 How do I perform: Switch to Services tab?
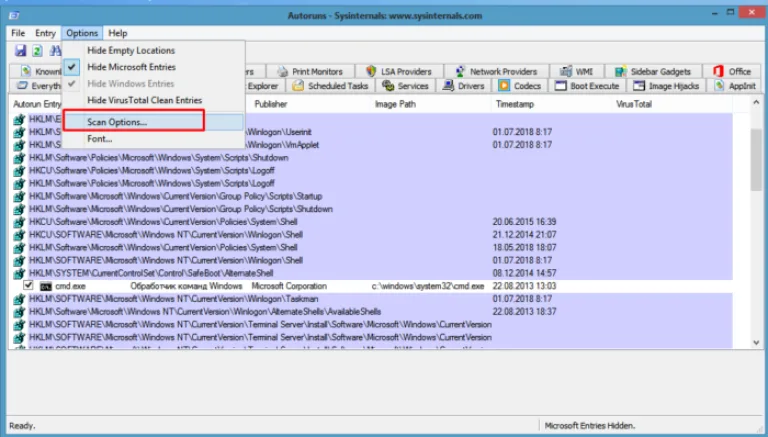406,86
